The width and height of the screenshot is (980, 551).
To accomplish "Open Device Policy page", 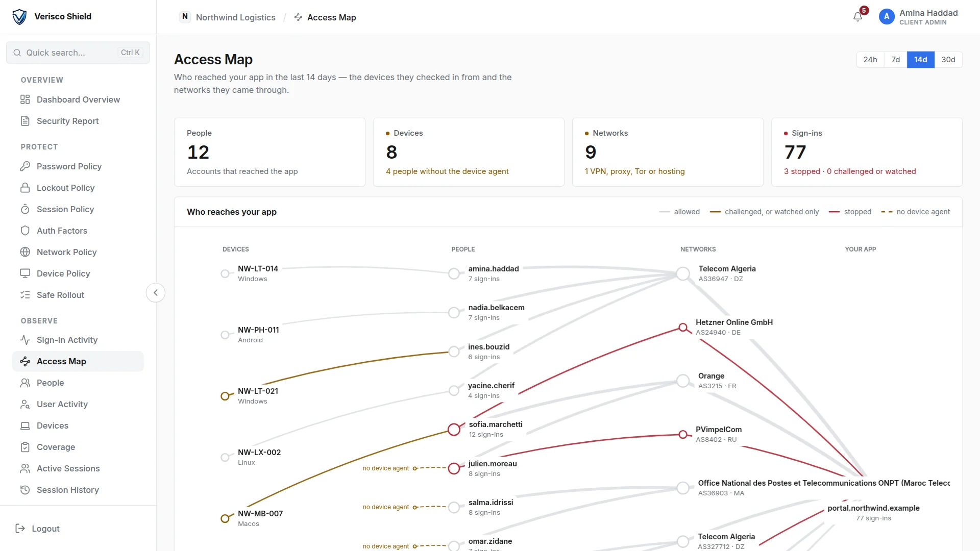I will pos(78,273).
